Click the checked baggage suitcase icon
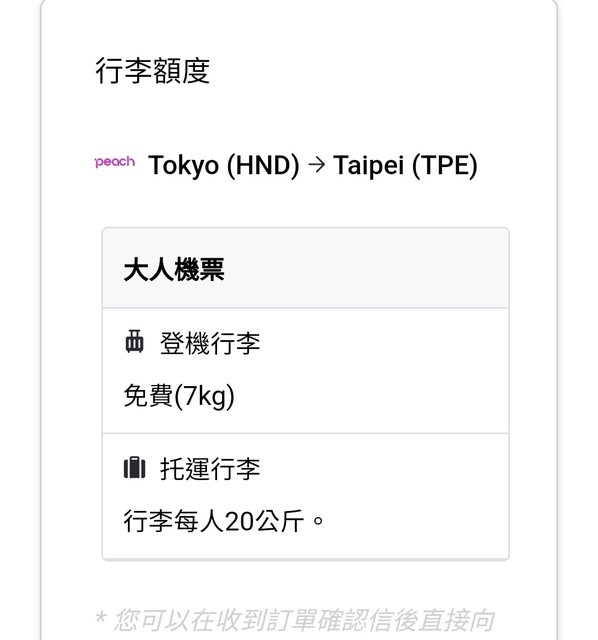Viewport: 598px width, 640px height. point(134,468)
